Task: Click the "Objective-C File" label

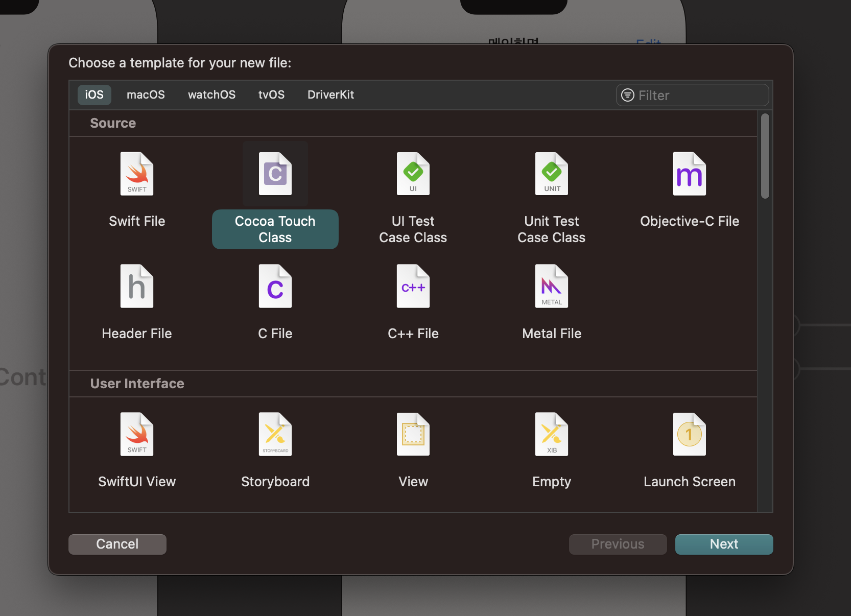Action: pos(690,221)
